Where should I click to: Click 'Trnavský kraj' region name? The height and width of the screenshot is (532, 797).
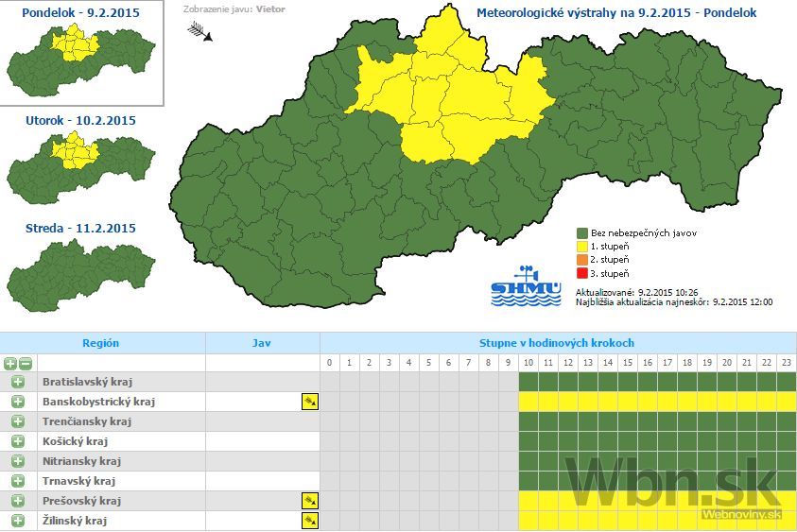point(78,481)
